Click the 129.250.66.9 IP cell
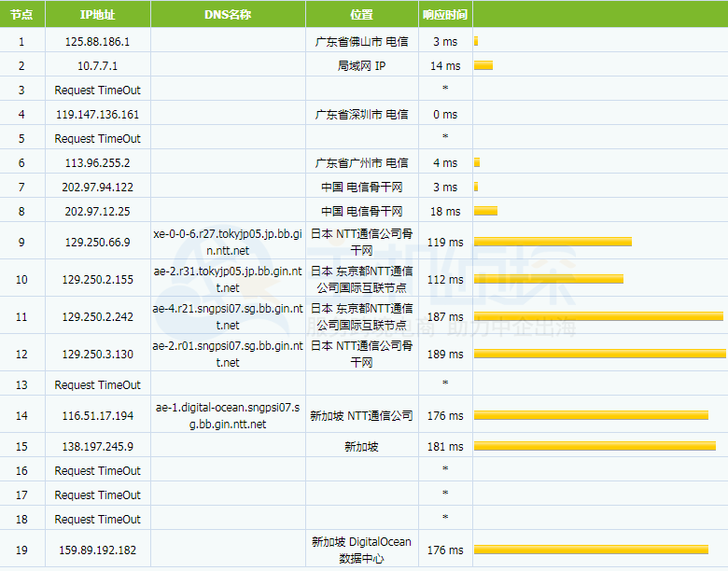The image size is (728, 571). (x=97, y=243)
